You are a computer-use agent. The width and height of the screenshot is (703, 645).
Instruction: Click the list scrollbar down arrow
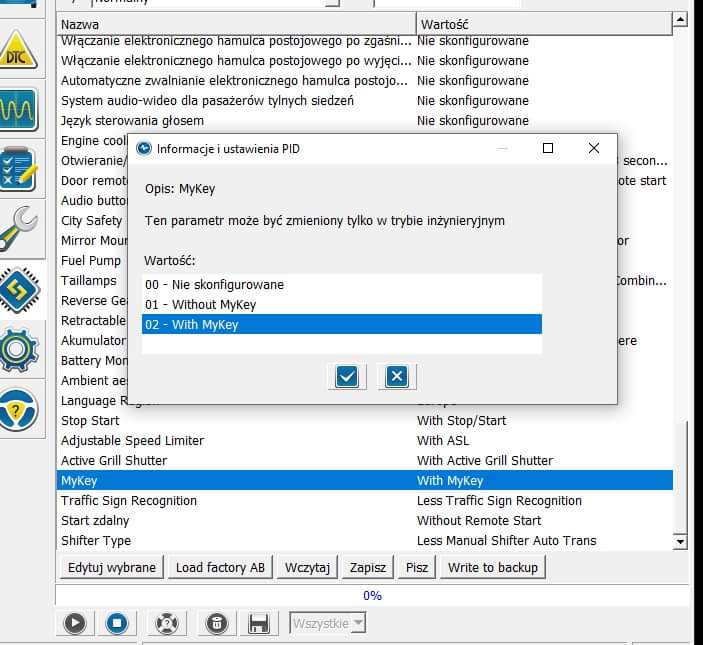tap(680, 542)
